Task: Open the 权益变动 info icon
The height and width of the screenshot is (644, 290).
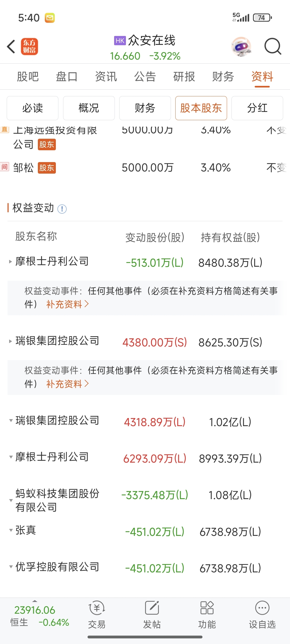Action: point(62,209)
